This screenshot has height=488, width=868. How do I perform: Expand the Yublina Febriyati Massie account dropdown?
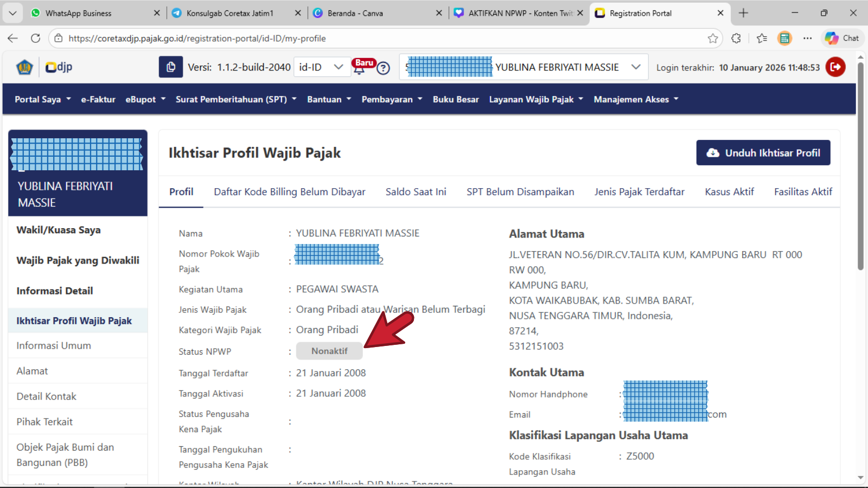pyautogui.click(x=636, y=67)
